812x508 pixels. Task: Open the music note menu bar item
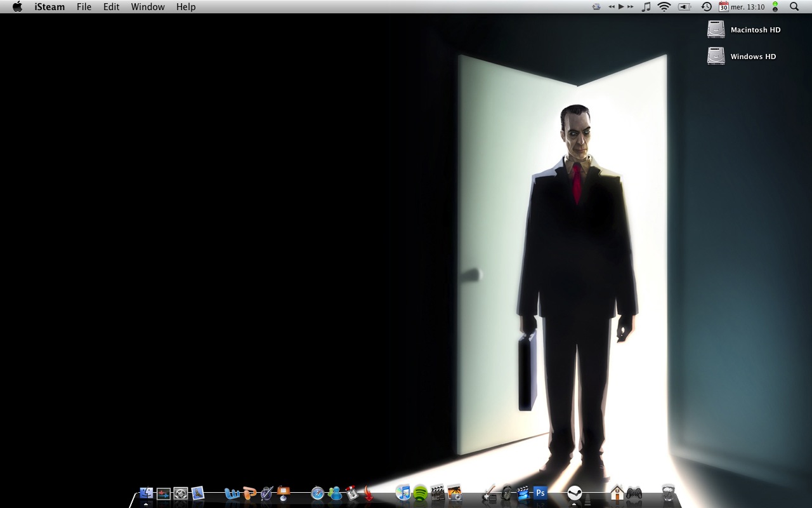pyautogui.click(x=646, y=6)
